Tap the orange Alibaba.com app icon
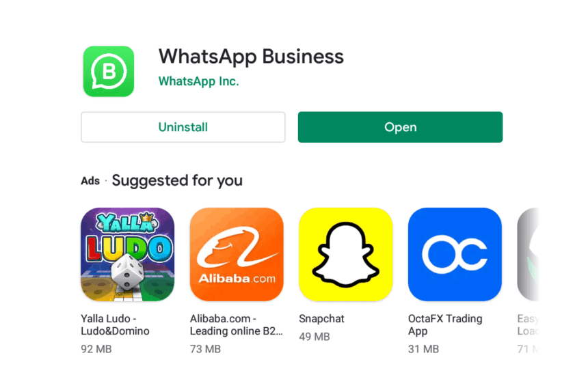 pos(237,255)
